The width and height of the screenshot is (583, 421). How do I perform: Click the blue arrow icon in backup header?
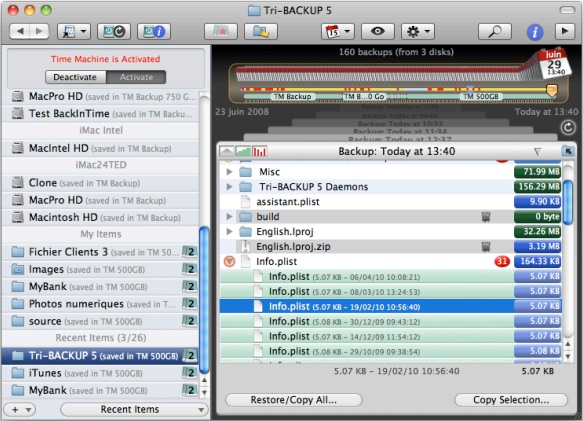coord(568,151)
